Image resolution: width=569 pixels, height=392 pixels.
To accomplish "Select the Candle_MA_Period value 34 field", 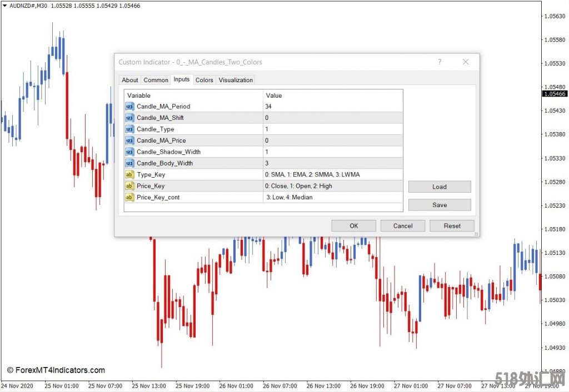I will tap(333, 107).
